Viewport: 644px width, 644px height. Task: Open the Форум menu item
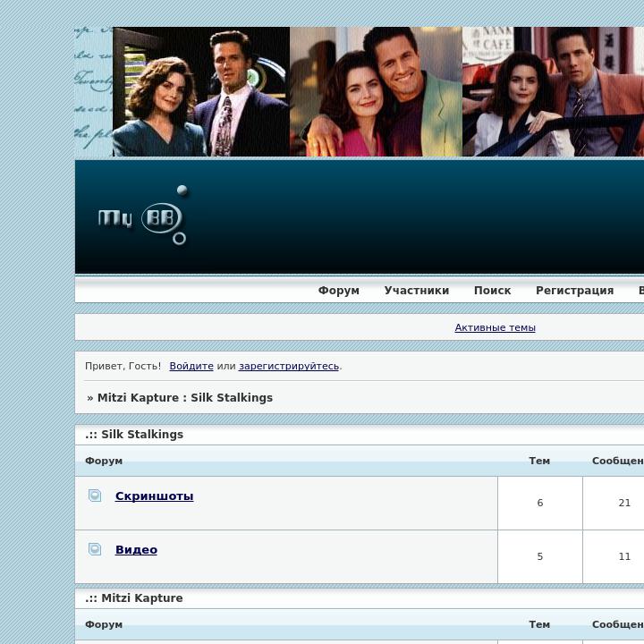pyautogui.click(x=338, y=291)
